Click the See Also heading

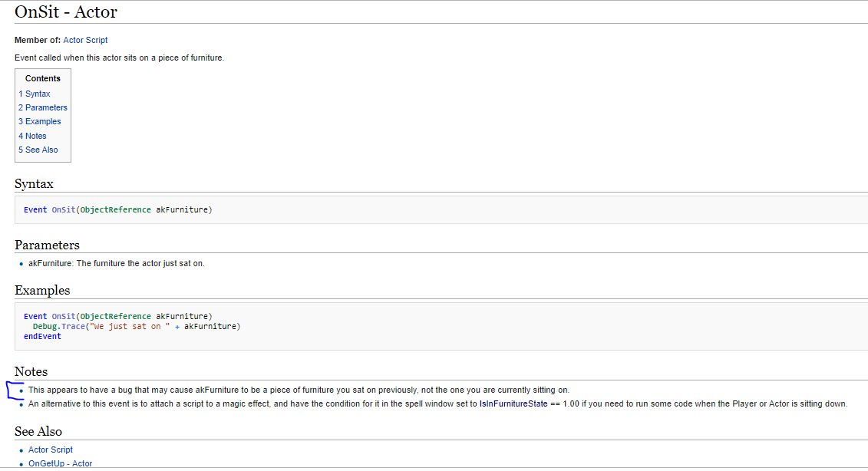click(38, 431)
